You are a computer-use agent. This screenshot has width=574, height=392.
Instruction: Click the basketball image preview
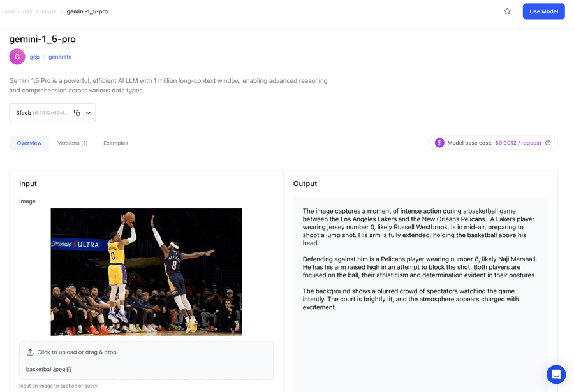point(146,272)
